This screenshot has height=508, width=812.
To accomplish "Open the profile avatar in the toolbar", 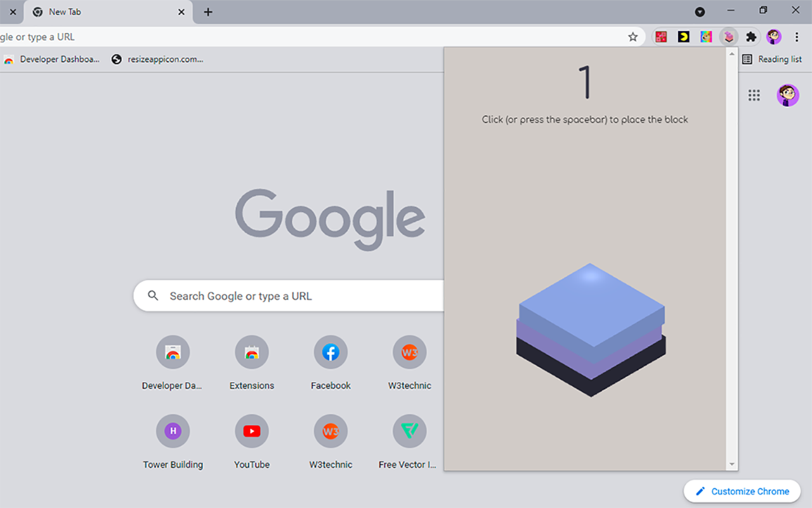I will pyautogui.click(x=774, y=37).
